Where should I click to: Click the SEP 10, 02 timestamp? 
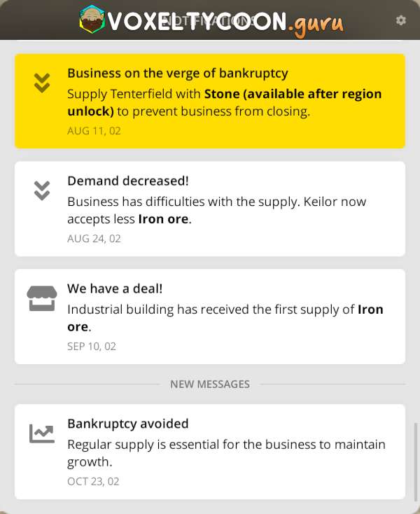92,346
